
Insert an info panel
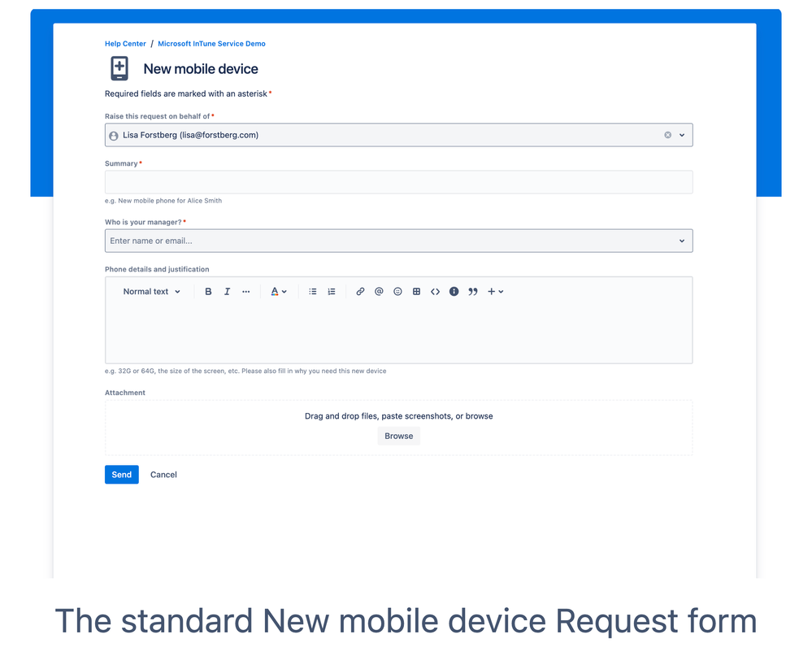[454, 291]
